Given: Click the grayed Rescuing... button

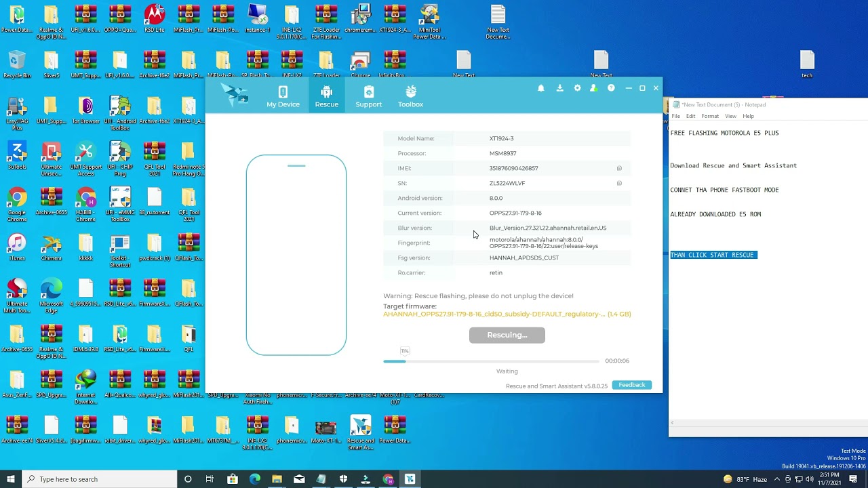Looking at the screenshot, I should click(507, 335).
